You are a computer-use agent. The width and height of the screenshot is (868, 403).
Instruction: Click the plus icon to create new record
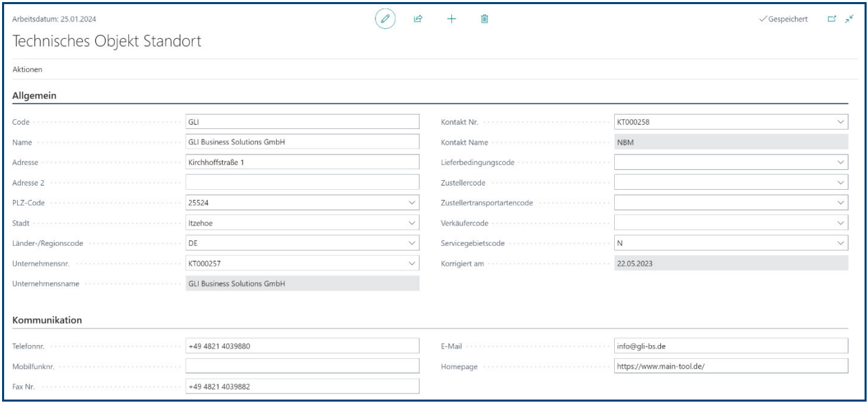pos(451,21)
